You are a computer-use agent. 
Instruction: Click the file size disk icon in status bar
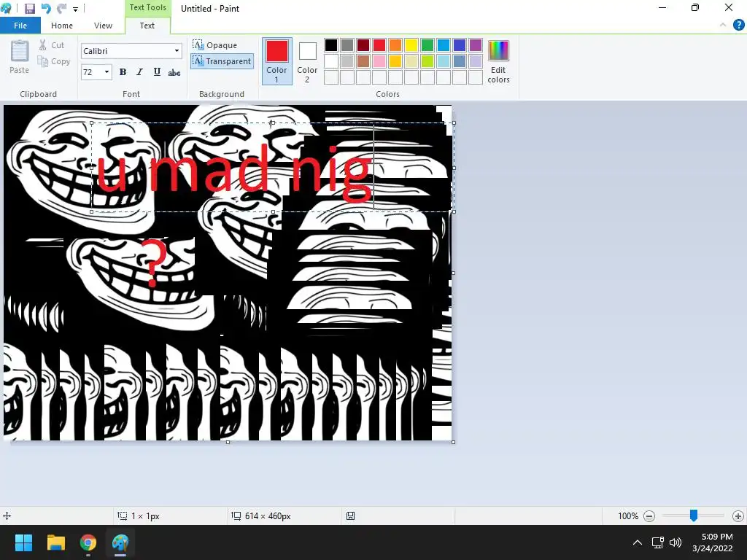[351, 516]
